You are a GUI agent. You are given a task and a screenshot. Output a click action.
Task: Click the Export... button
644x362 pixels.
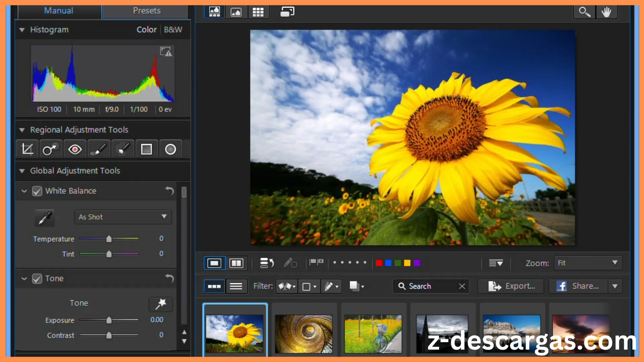point(511,286)
